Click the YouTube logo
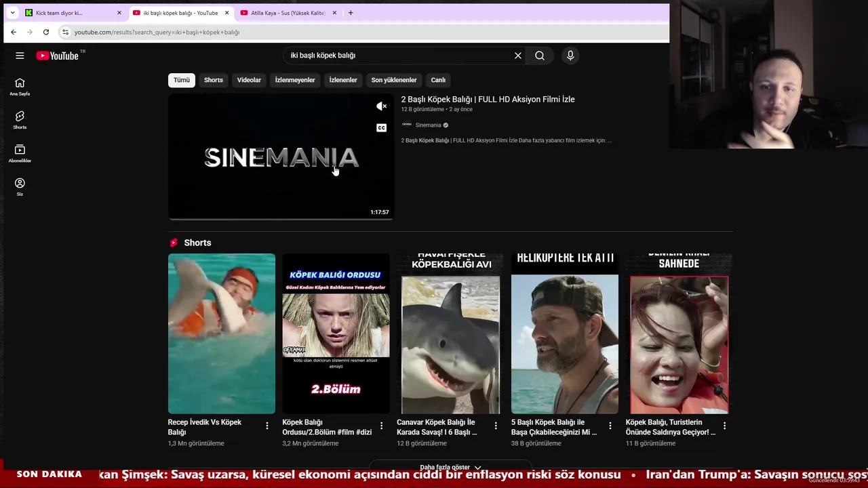This screenshot has width=868, height=488. point(58,56)
